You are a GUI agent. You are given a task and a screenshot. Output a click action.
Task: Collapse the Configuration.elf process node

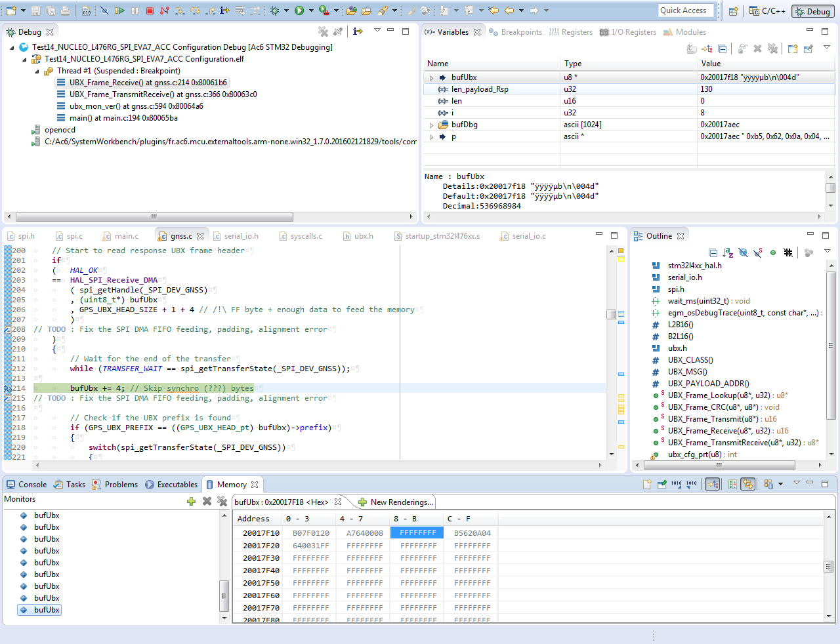pyautogui.click(x=24, y=60)
